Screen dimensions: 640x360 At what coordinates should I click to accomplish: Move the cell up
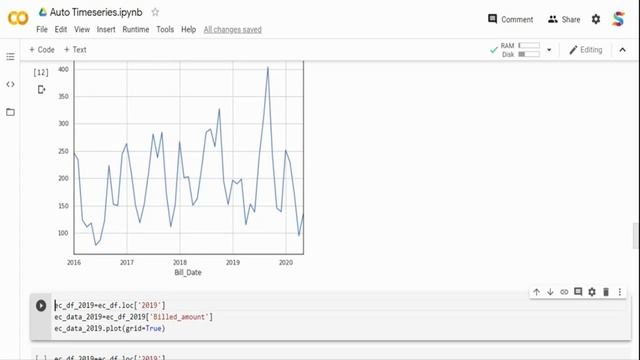[536, 292]
